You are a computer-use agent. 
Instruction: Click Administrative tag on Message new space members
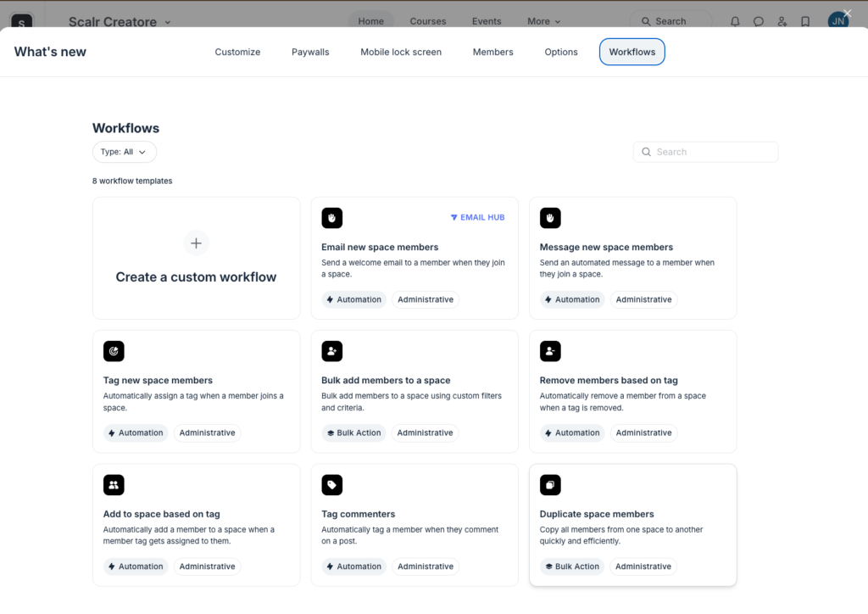(x=643, y=299)
